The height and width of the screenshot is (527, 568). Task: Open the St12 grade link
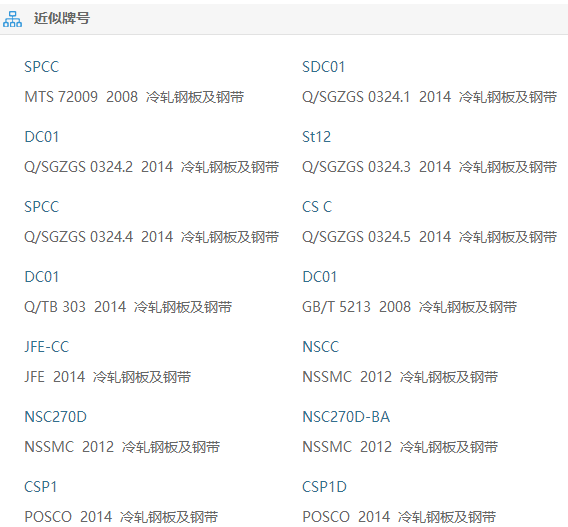(316, 137)
